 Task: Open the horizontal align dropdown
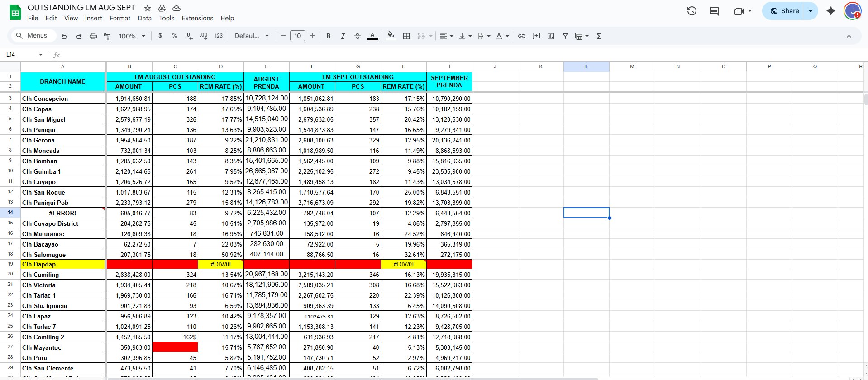tap(446, 36)
